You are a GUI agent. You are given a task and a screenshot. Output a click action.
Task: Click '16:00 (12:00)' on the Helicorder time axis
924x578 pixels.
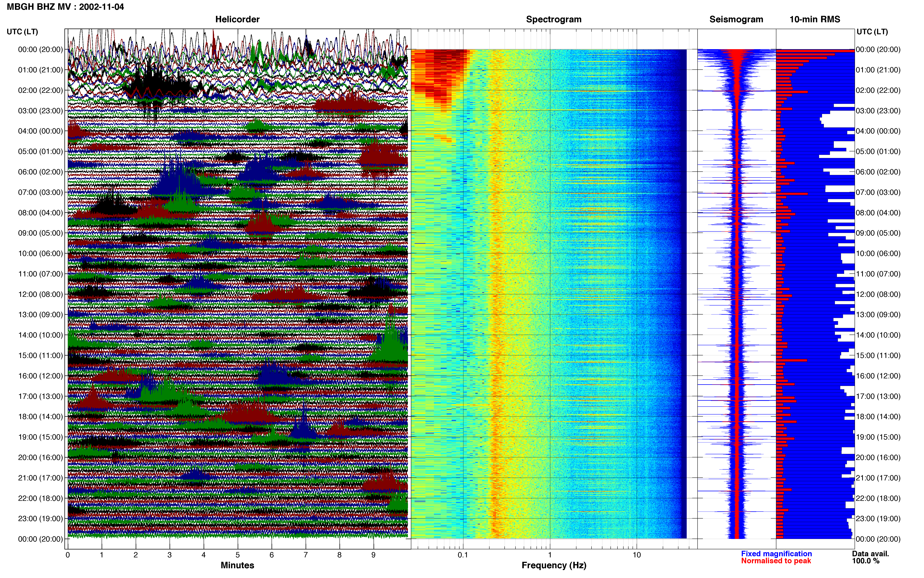(x=41, y=376)
